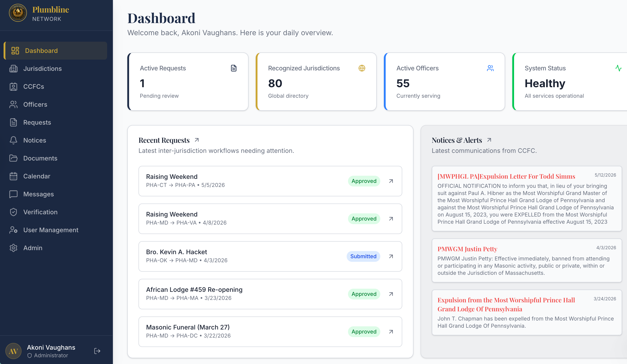Select the Active Requests stat card

[188, 82]
